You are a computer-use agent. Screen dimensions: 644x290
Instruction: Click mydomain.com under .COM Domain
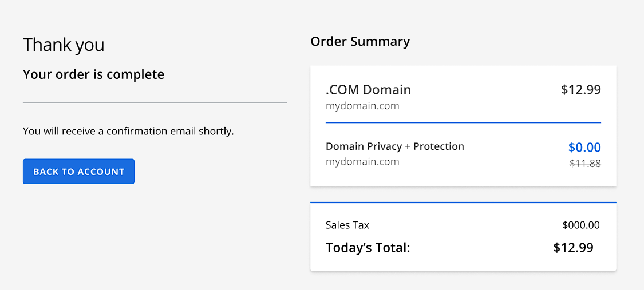tap(362, 106)
